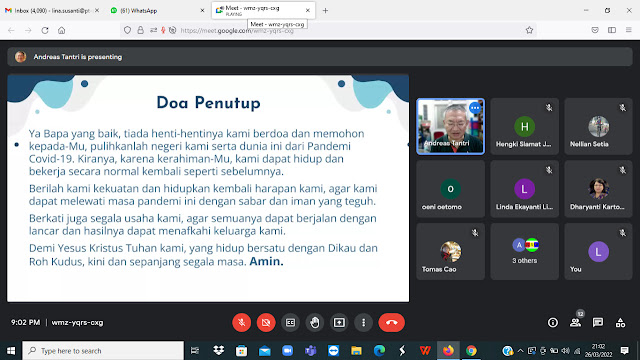Switch to Firefox on the taskbar
Screen dimensions: 640x360
448,351
